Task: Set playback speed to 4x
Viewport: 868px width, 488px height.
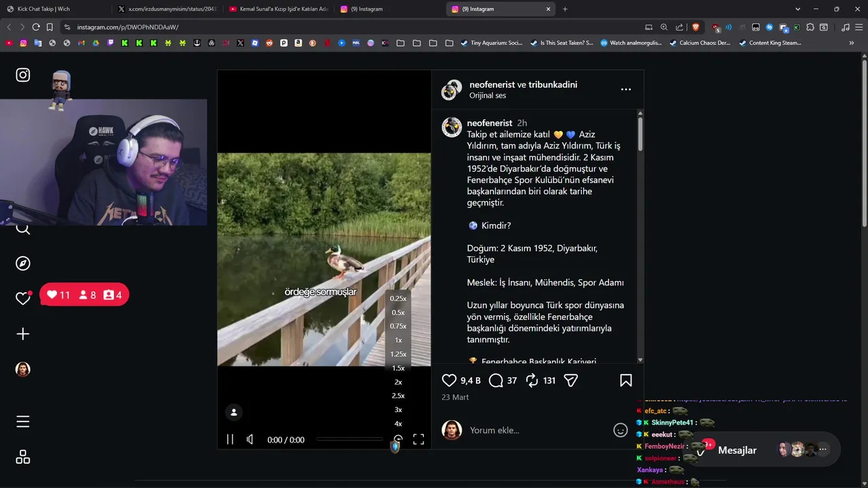Action: (398, 424)
